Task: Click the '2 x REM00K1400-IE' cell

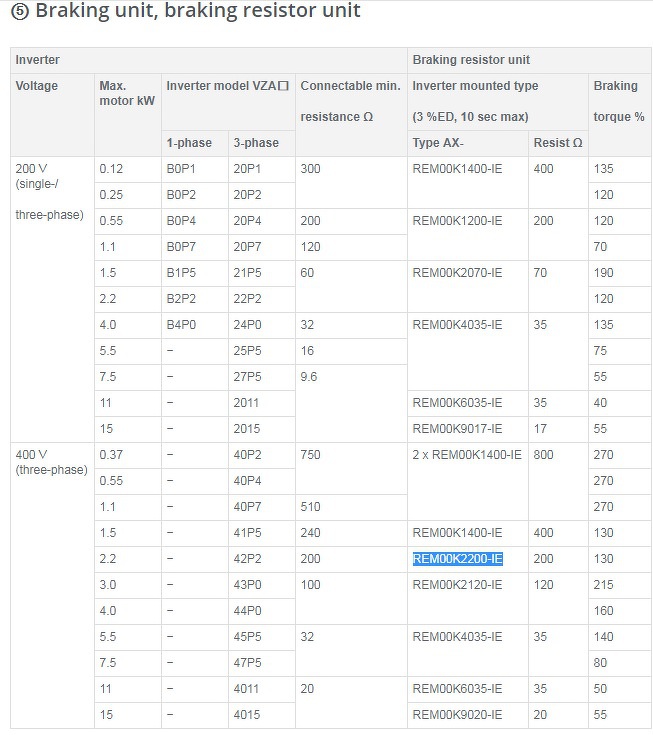Action: [467, 455]
